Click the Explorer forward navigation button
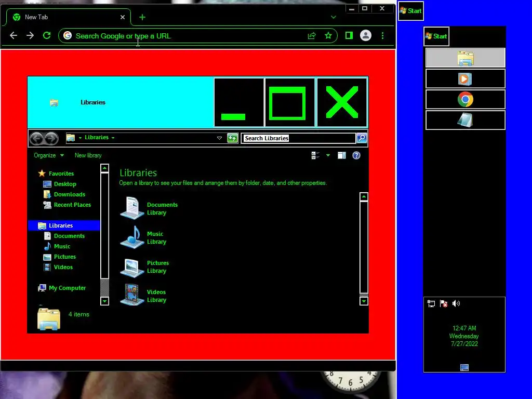This screenshot has width=532, height=399. 51,138
